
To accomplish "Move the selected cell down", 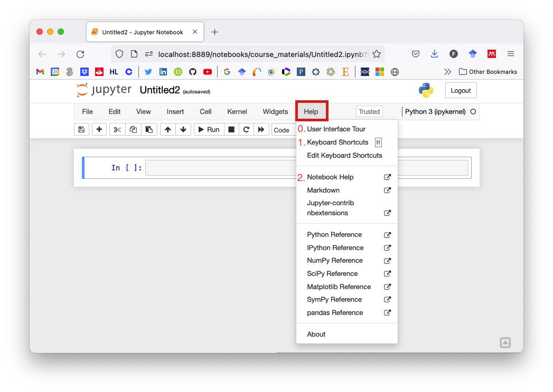I will click(183, 130).
